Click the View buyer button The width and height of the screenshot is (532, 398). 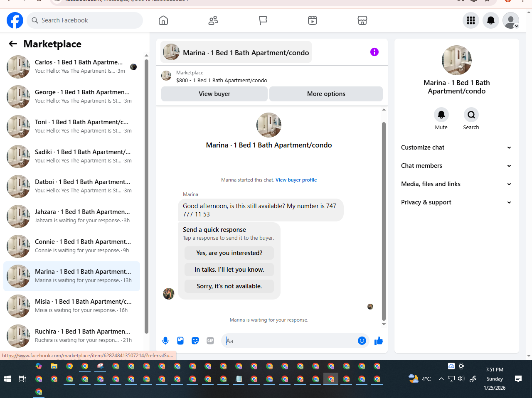click(x=214, y=94)
